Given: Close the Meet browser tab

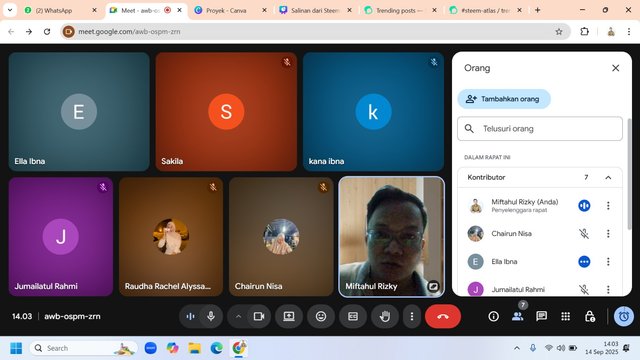Looking at the screenshot, I should 180,10.
